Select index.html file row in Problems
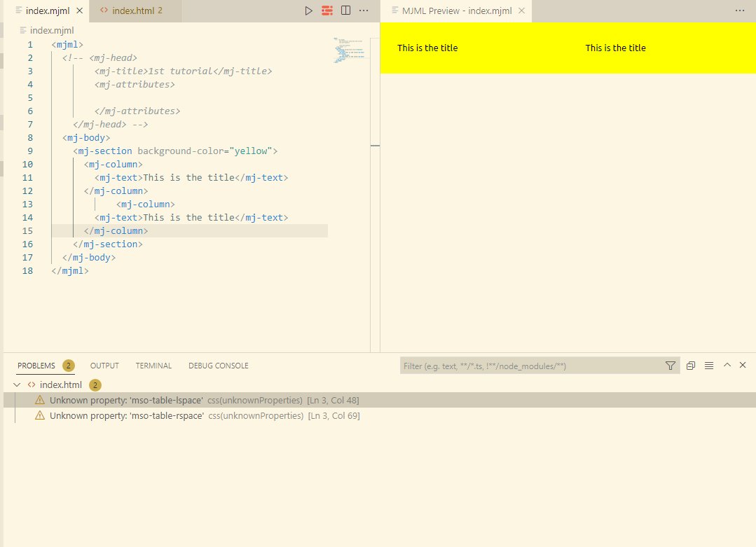 (x=380, y=385)
